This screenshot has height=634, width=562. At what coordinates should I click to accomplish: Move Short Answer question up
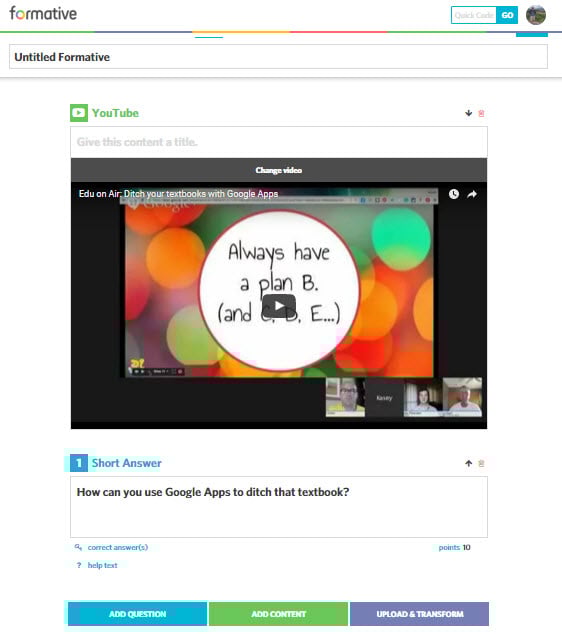point(469,463)
